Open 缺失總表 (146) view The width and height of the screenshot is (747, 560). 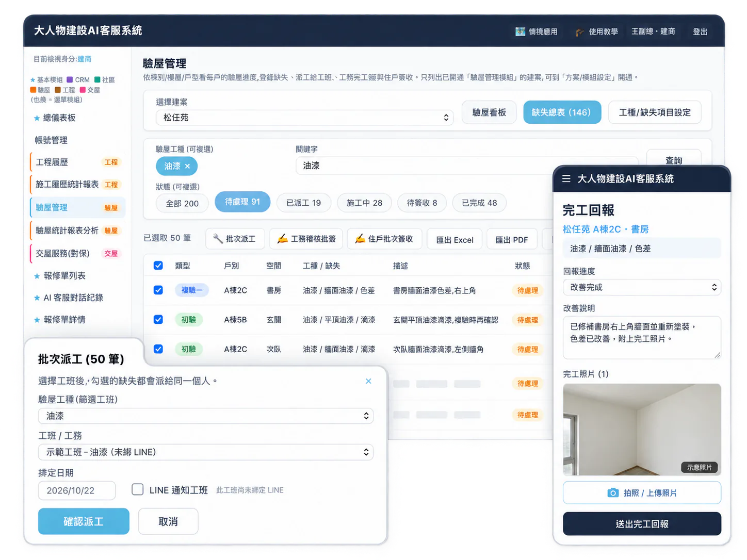562,112
